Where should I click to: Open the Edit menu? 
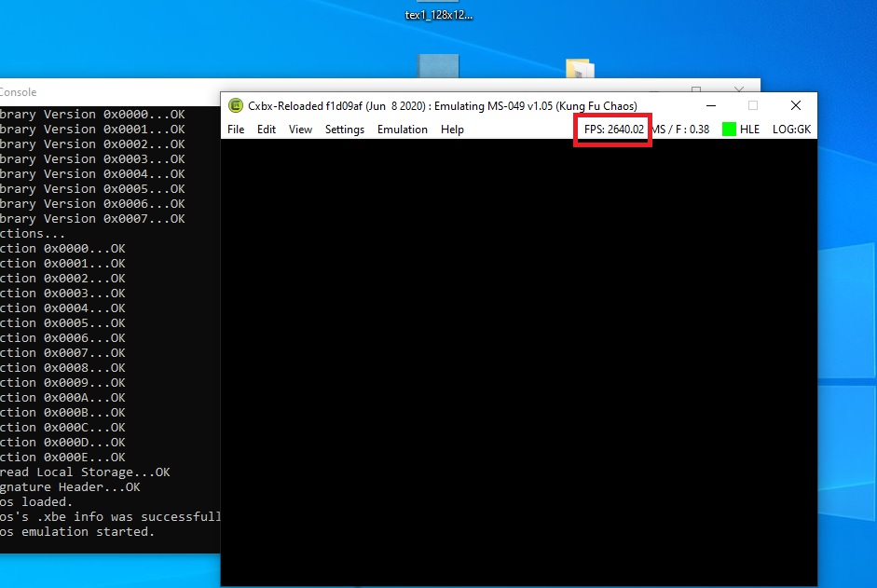[x=267, y=130]
